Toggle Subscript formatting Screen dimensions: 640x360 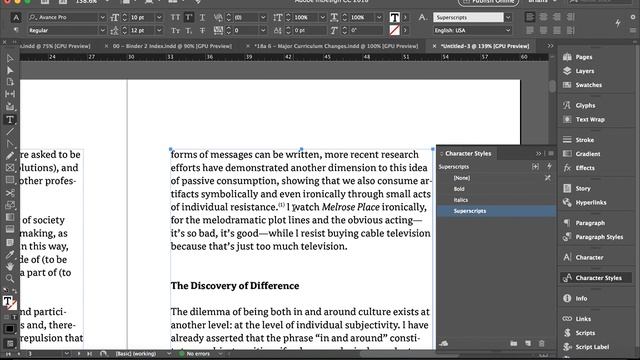pyautogui.click(x=189, y=30)
